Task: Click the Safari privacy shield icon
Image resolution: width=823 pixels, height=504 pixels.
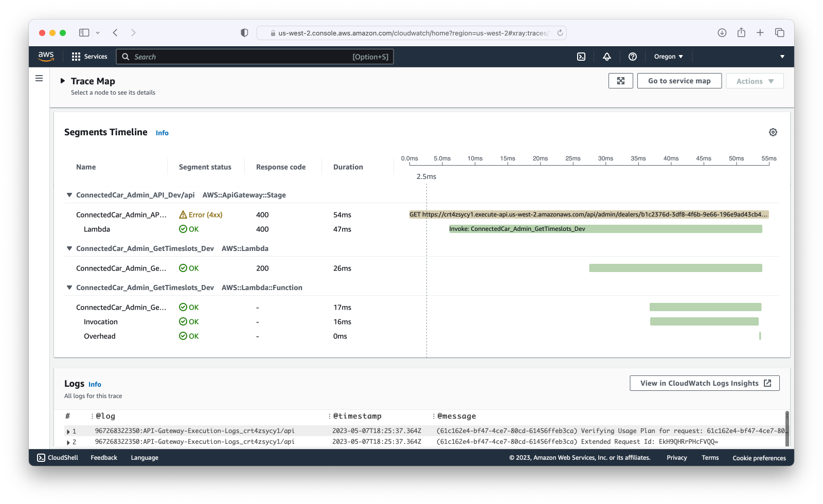Action: pyautogui.click(x=244, y=33)
